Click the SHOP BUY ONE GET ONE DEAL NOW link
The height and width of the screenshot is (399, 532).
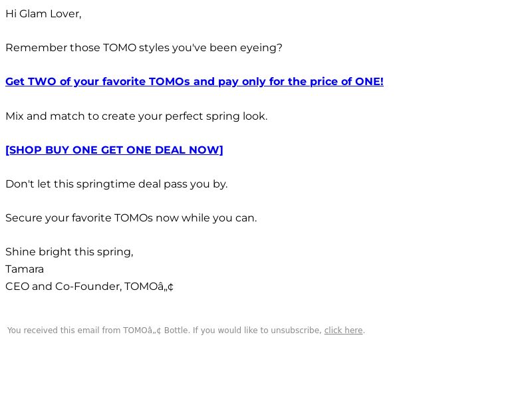[x=114, y=150]
